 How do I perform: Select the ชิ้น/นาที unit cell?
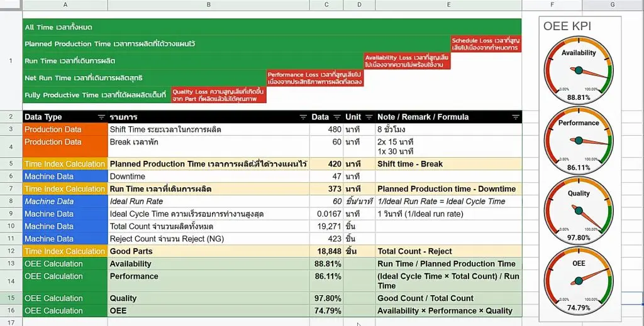coord(359,202)
